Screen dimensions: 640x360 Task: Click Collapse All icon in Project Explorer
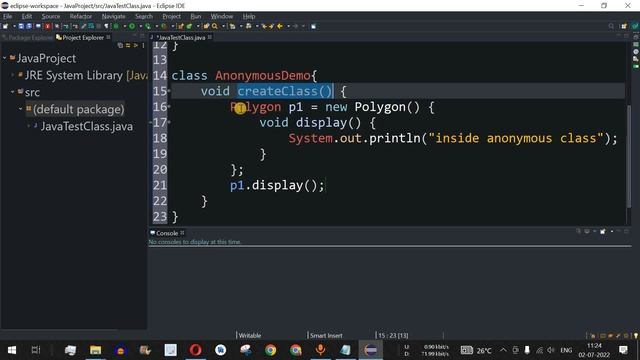point(120,45)
